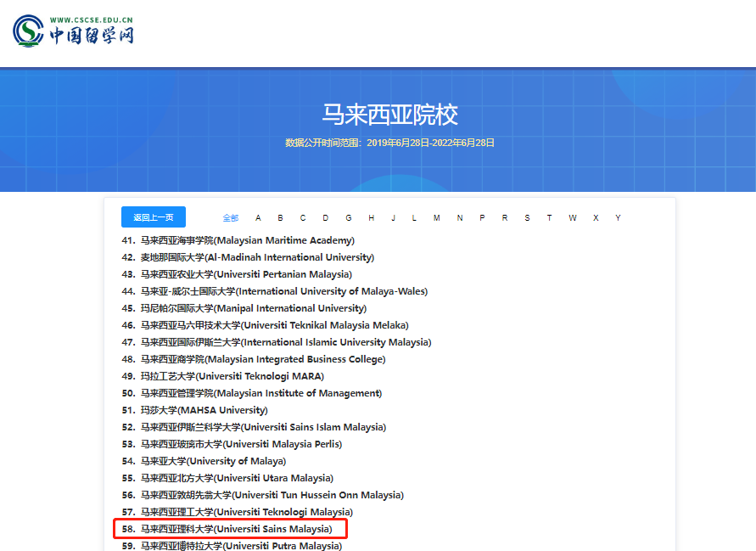Image resolution: width=756 pixels, height=551 pixels.
Task: Open Universiti Teknologi Malaysia entry
Action: [x=238, y=512]
